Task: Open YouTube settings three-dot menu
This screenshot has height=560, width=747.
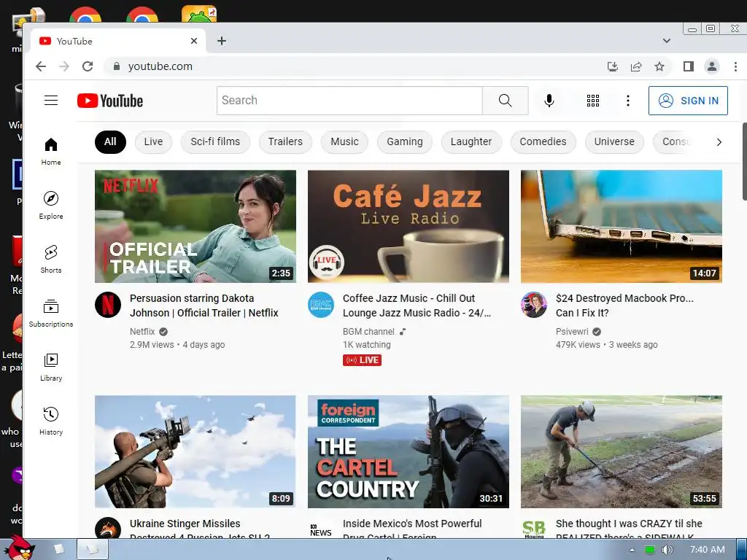Action: pos(628,101)
